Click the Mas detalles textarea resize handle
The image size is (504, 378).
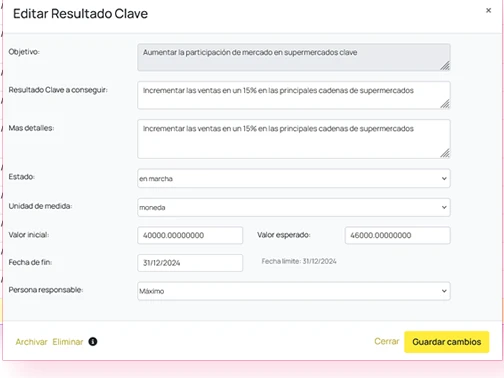(445, 153)
